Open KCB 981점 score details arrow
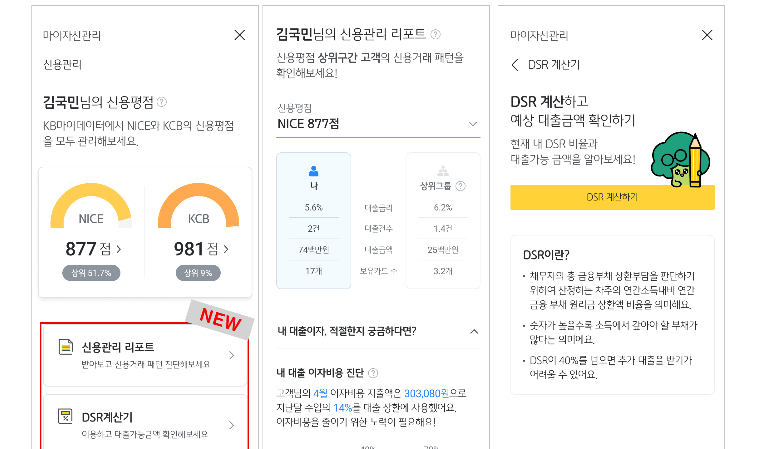 click(226, 249)
